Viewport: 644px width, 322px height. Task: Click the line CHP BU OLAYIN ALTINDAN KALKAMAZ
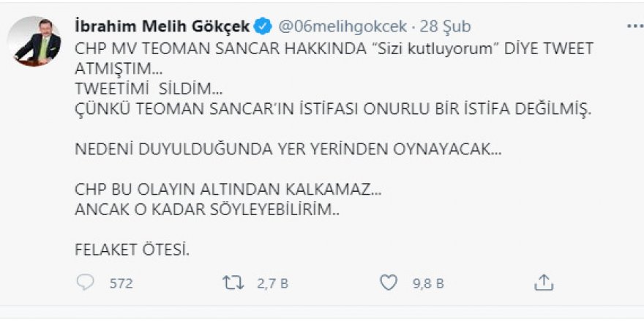click(228, 190)
